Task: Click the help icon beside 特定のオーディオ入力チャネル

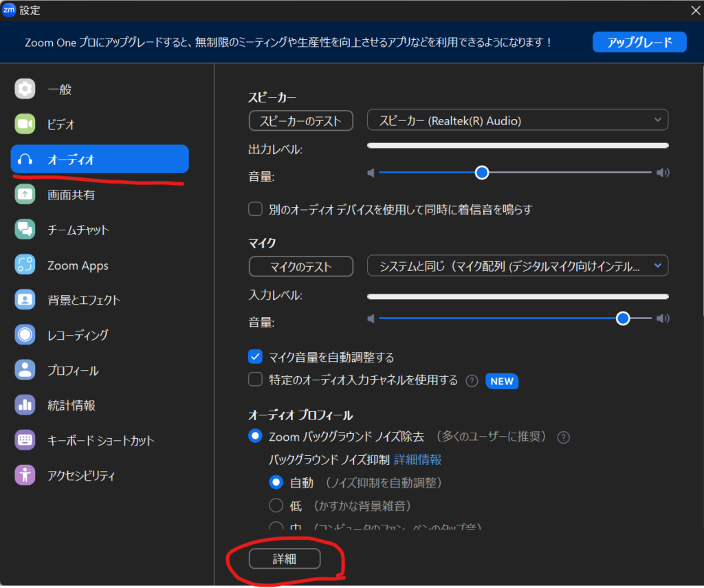Action: pos(472,382)
